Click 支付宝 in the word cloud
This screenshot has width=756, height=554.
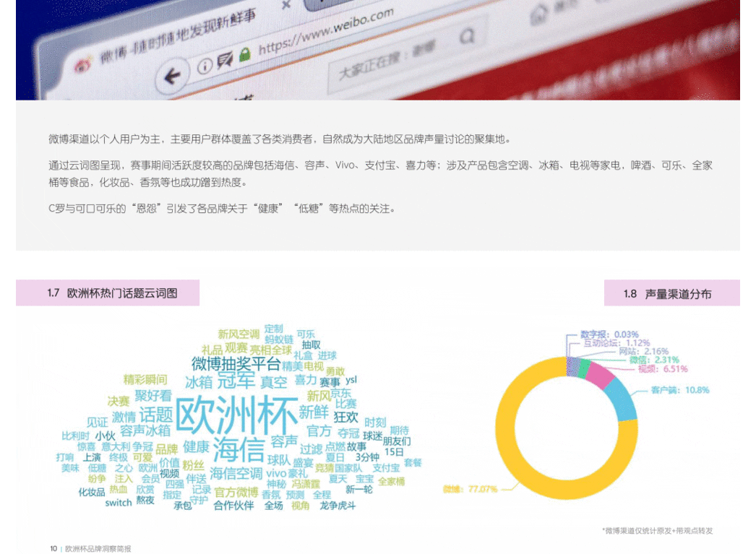point(386,468)
